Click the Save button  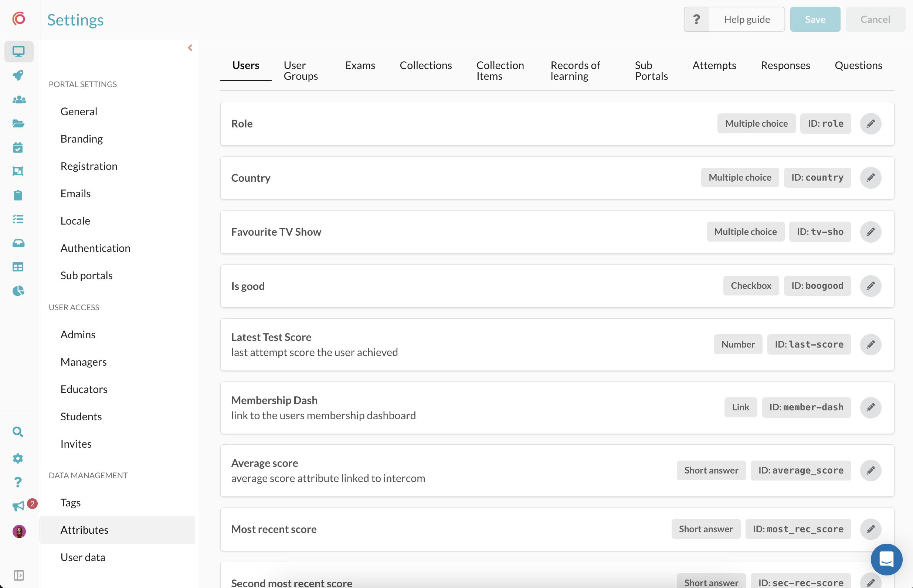(x=815, y=20)
